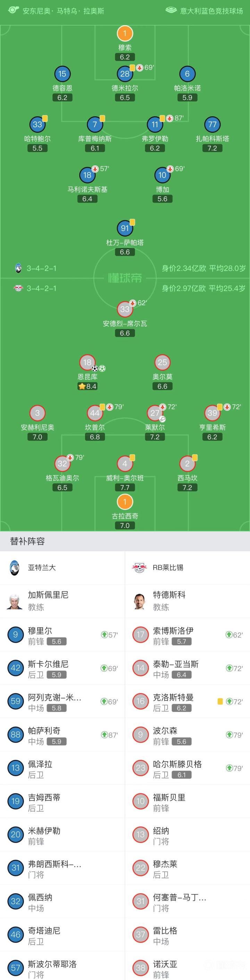Select substitute 穆里尔 row
250x980 pixels.
(x=62, y=634)
